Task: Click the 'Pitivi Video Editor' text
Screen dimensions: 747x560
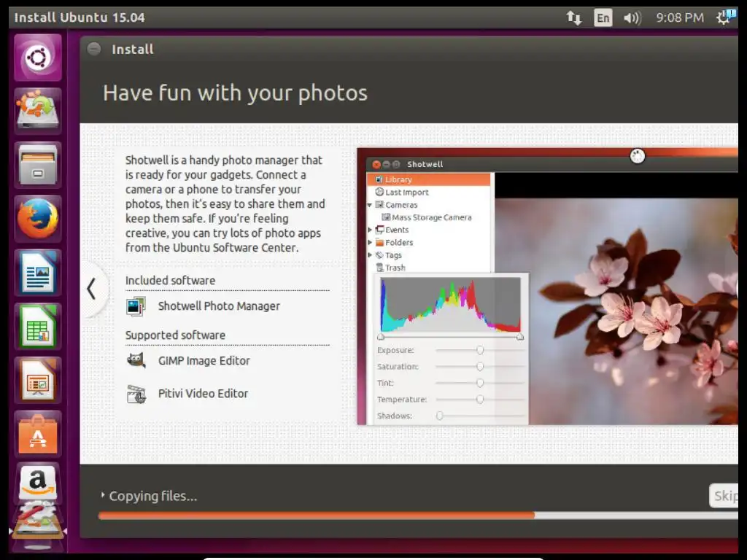Action: (x=203, y=394)
